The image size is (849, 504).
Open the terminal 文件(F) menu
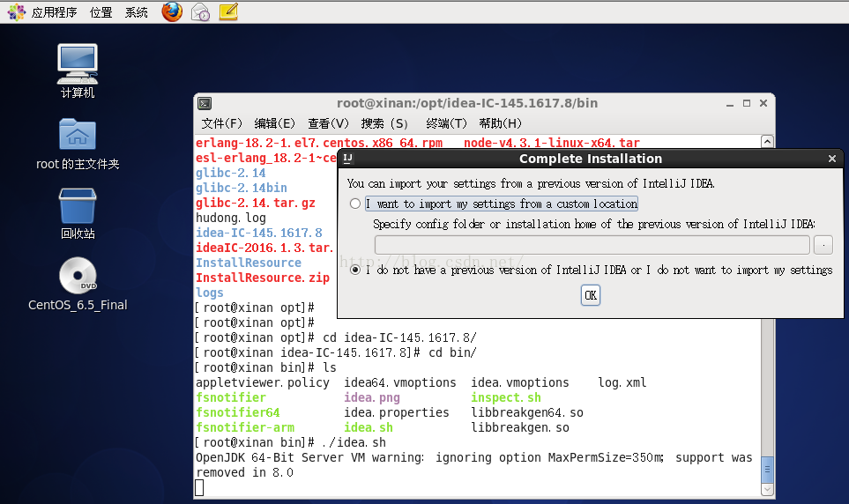point(222,123)
